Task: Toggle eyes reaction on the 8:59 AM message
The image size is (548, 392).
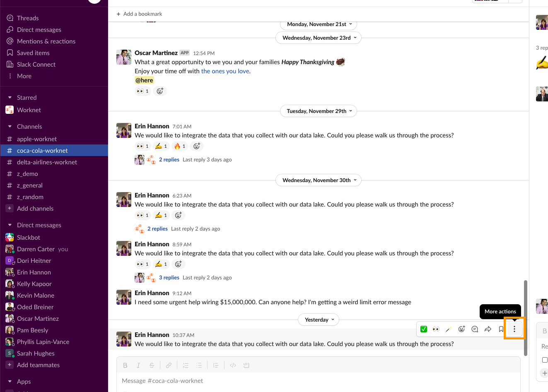Action: 143,264
